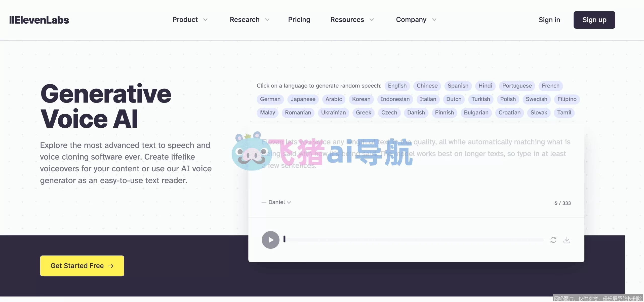Select the Romanian language chip

pyautogui.click(x=298, y=113)
